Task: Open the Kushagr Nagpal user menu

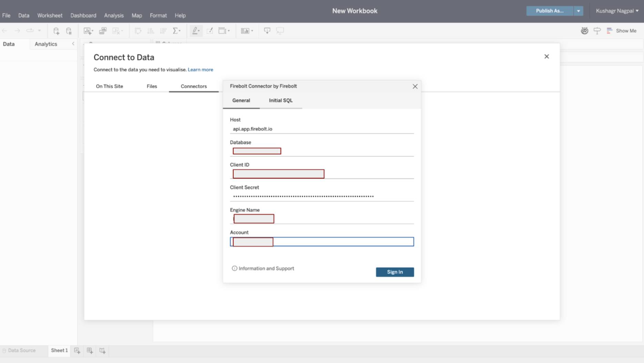Action: point(617,11)
